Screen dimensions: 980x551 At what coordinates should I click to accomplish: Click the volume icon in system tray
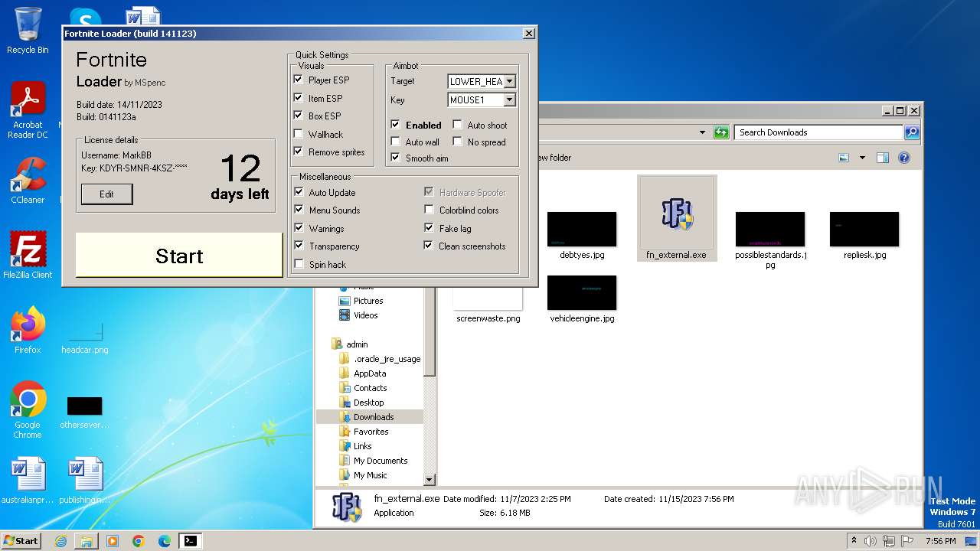(x=871, y=541)
